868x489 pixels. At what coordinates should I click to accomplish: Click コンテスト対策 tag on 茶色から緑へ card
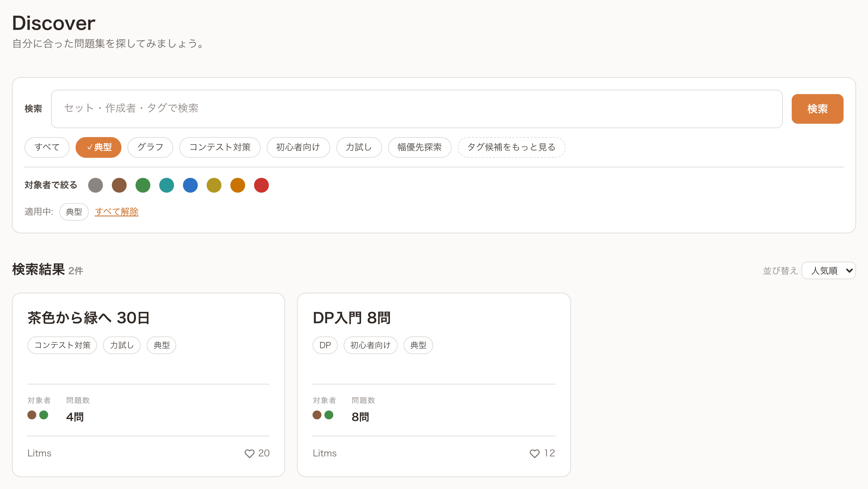tap(62, 345)
